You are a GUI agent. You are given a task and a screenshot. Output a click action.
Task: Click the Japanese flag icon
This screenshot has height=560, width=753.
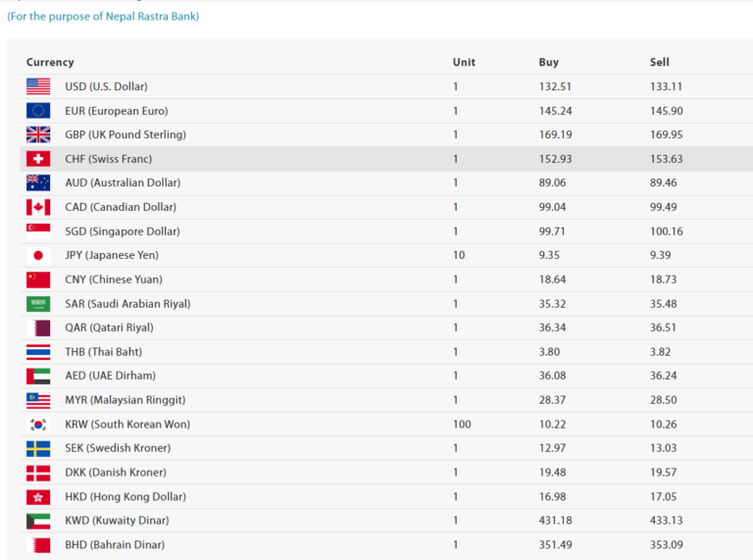click(38, 255)
